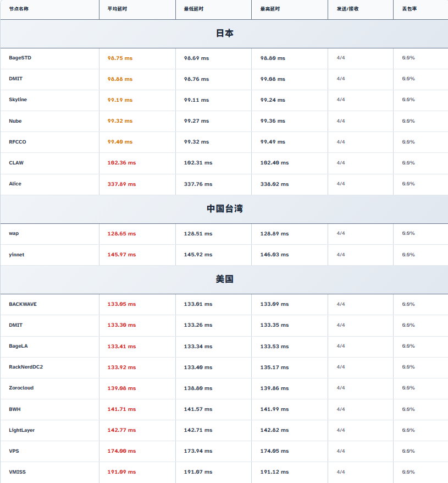Click the 337.89 ms average latency value
The height and width of the screenshot is (483, 448).
coord(121,184)
